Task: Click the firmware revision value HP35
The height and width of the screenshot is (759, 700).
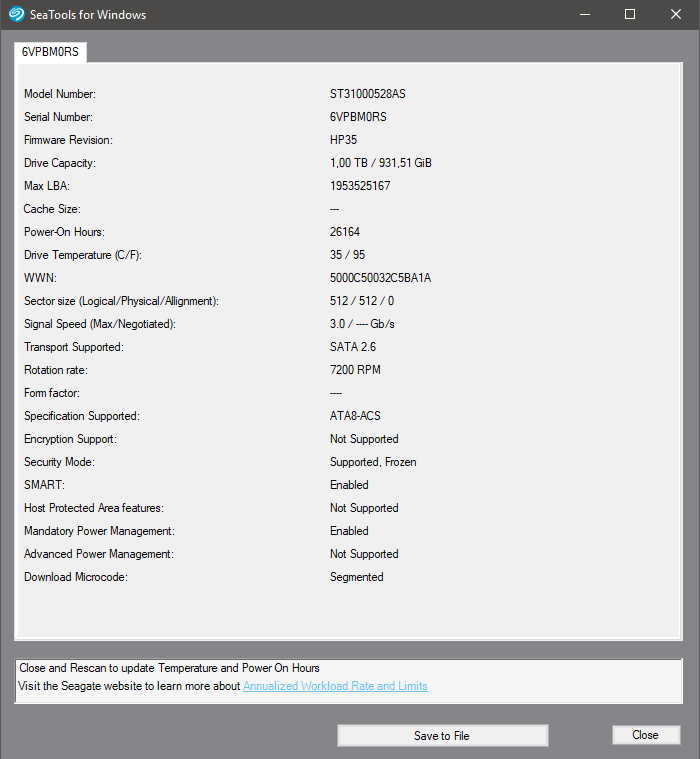Action: [x=343, y=140]
